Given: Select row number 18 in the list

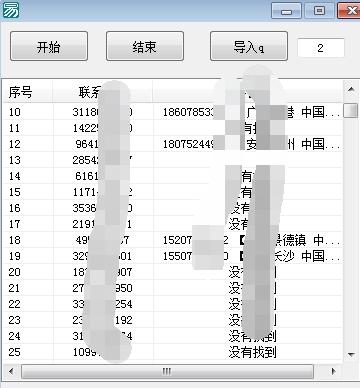Looking at the screenshot, I should [173, 240].
